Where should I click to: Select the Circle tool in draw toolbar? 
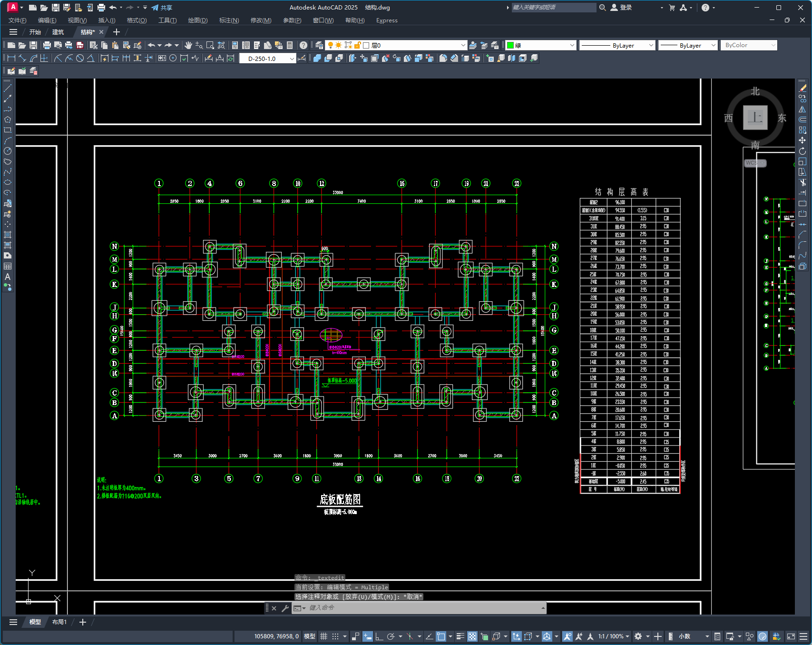coord(8,151)
